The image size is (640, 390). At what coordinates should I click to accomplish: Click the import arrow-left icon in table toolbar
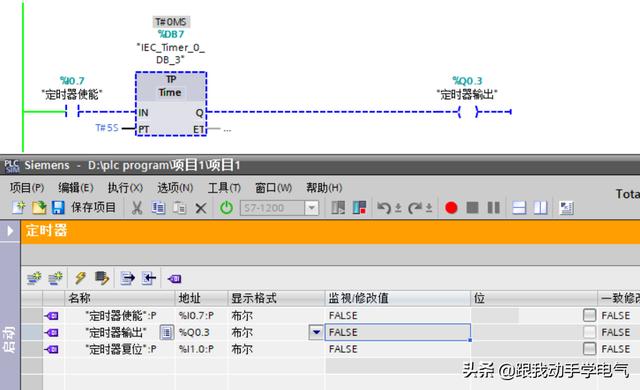(149, 278)
